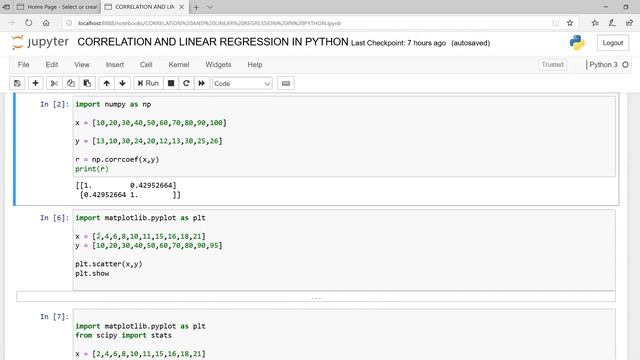Go to browser home page icon

(x=46, y=23)
